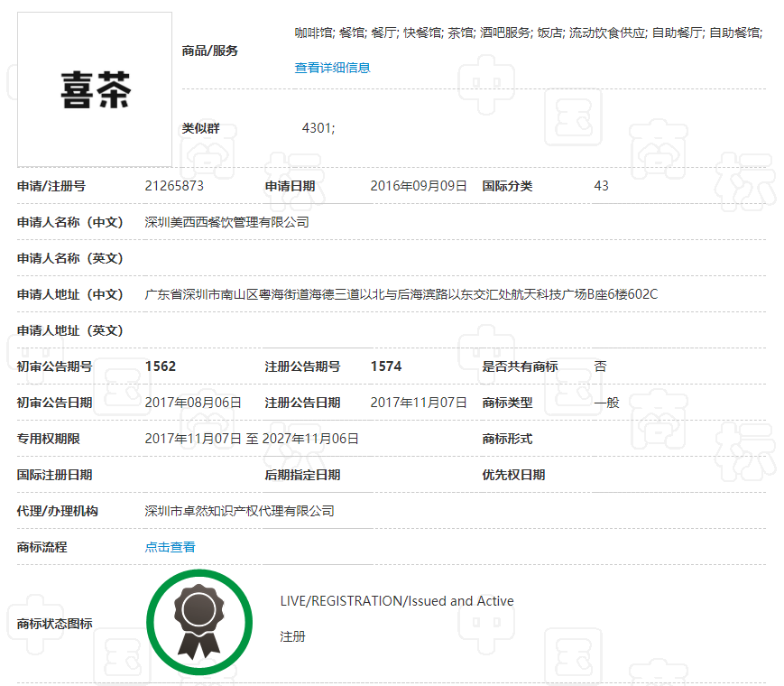
Task: Select the application date 2016年09月09日
Action: [x=419, y=186]
